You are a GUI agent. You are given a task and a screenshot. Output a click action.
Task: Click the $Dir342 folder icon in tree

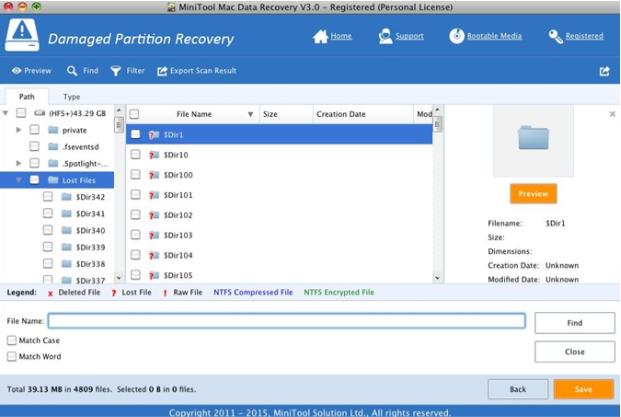pos(67,197)
